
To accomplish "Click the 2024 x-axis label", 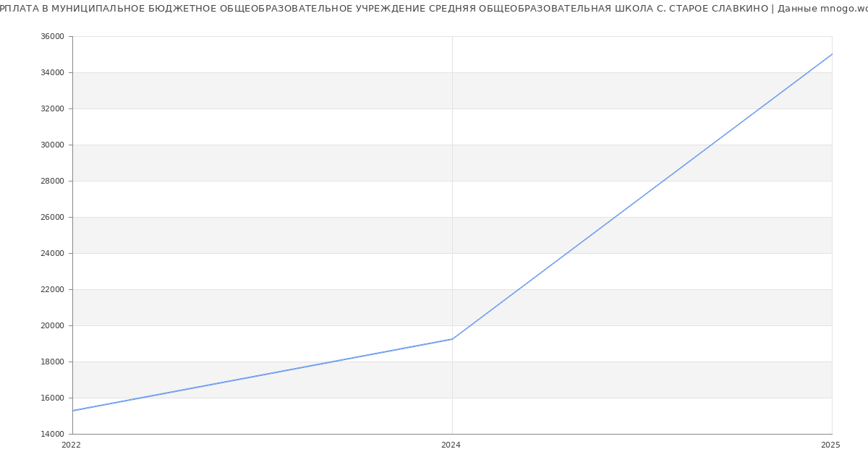I will click(451, 445).
